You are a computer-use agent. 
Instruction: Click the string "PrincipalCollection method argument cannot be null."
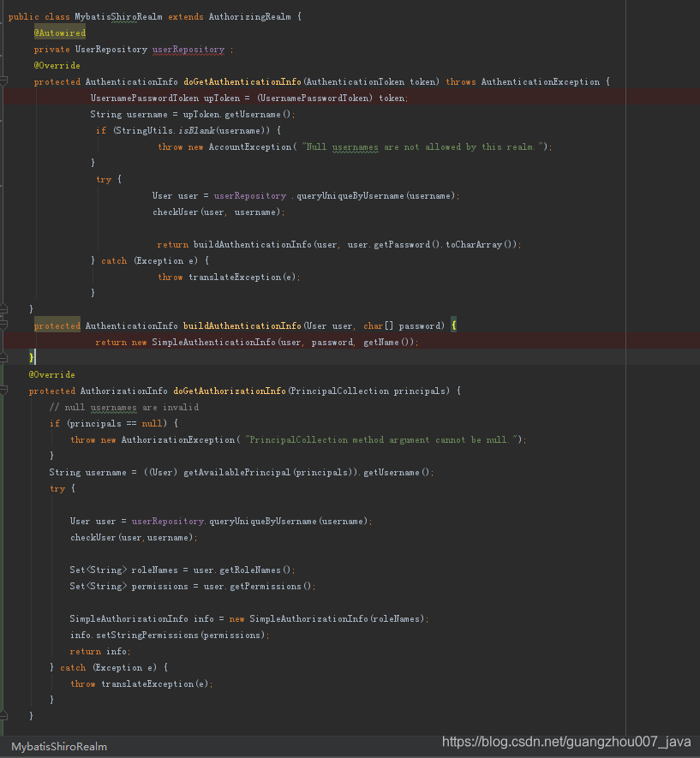383,440
